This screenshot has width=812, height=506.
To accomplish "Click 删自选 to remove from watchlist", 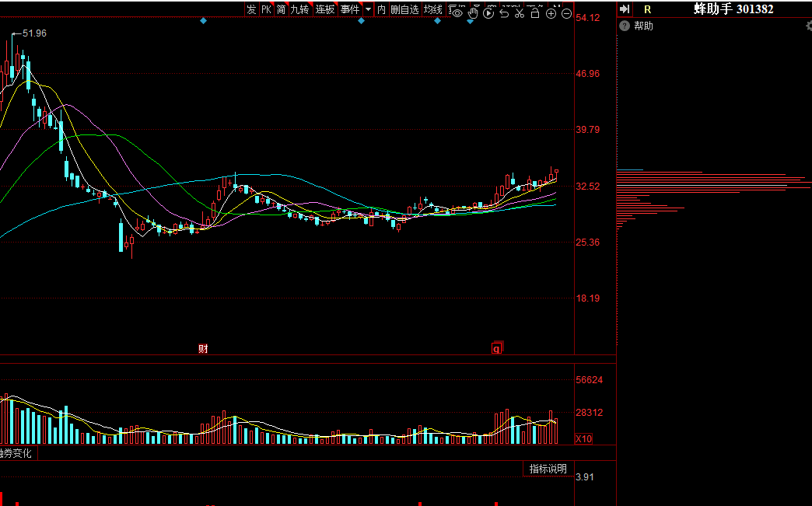I will (404, 9).
